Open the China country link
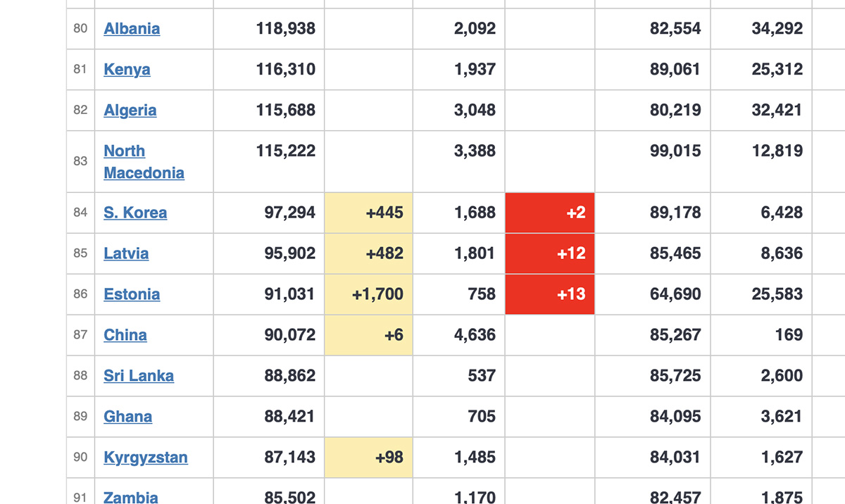Screen dimensions: 845x504 pyautogui.click(x=125, y=335)
